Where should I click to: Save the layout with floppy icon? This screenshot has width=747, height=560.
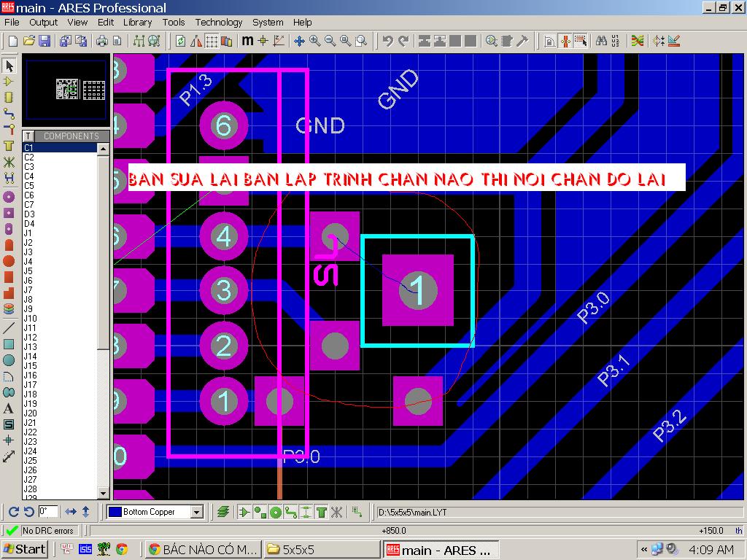(44, 42)
